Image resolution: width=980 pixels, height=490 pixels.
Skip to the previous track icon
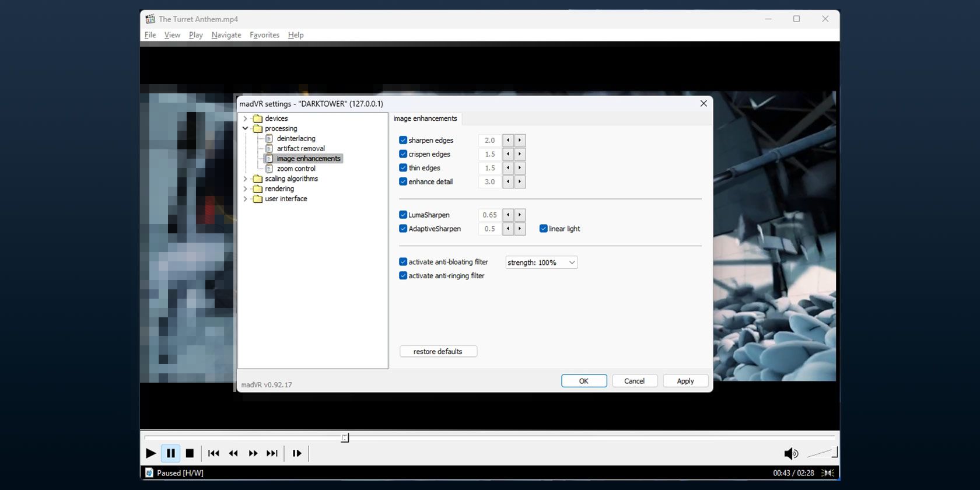(213, 453)
